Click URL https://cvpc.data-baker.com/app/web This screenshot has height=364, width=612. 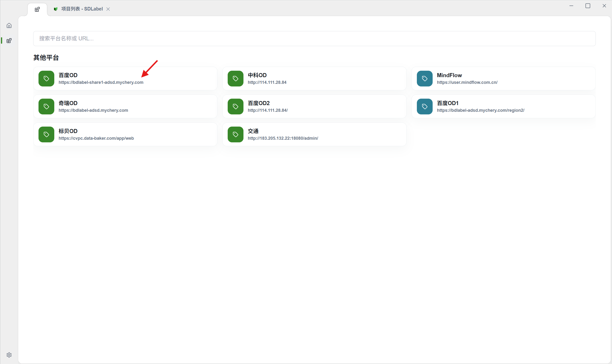[x=96, y=138]
